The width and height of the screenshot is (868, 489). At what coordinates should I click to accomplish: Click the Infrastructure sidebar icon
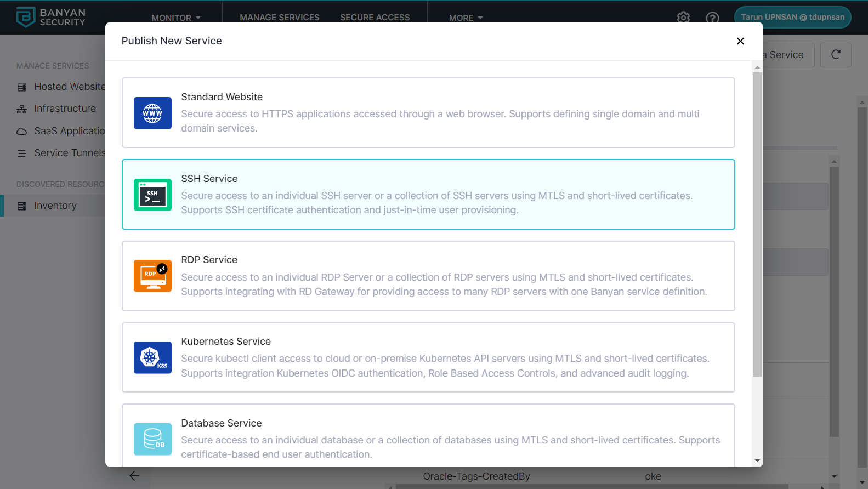22,109
